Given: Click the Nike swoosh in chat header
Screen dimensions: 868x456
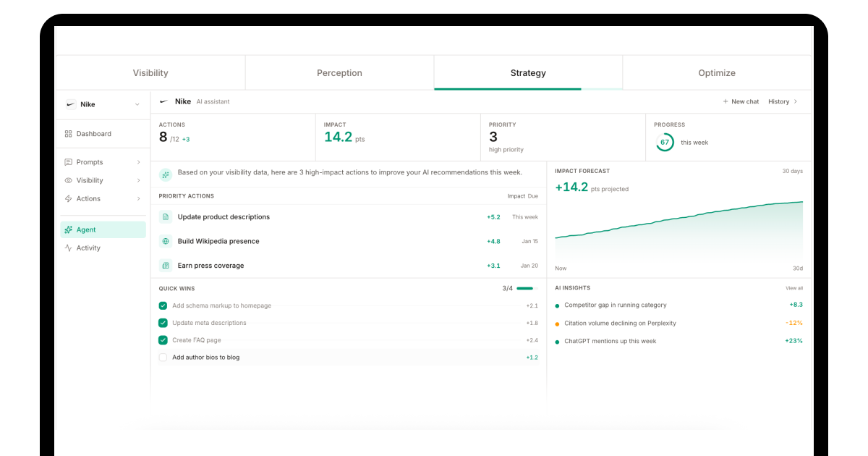Looking at the screenshot, I should point(164,101).
